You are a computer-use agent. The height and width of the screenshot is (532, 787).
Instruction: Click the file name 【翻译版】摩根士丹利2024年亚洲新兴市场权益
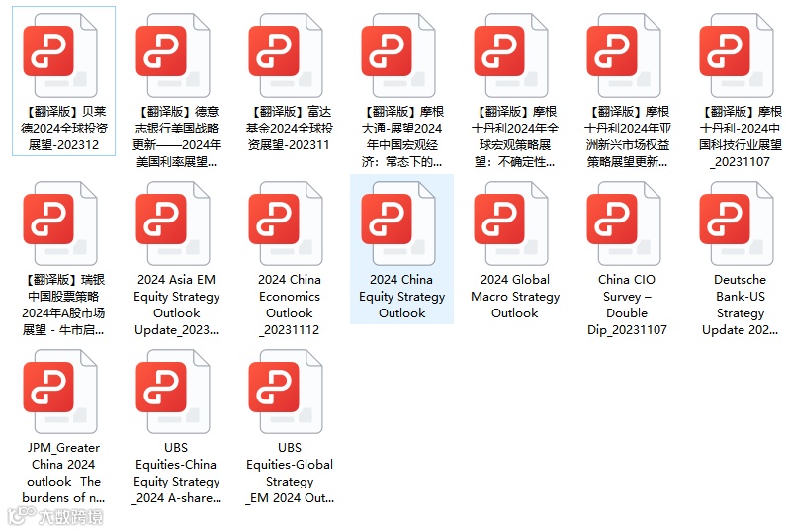point(628,136)
